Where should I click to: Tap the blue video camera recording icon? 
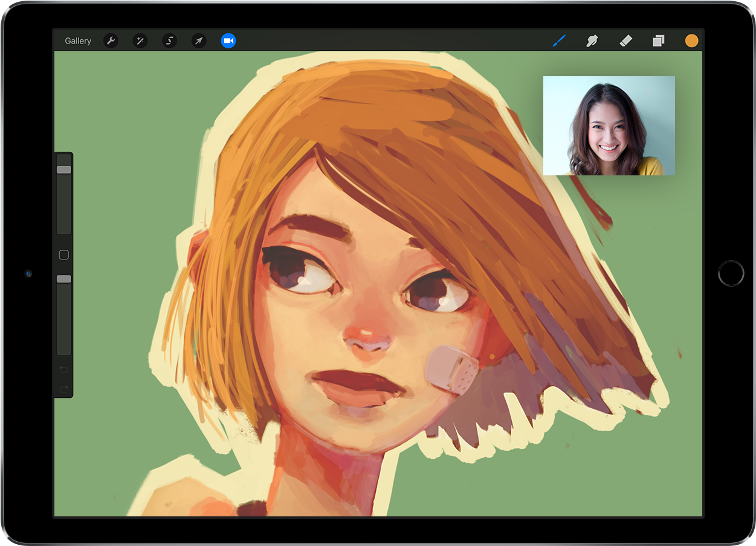tap(228, 41)
